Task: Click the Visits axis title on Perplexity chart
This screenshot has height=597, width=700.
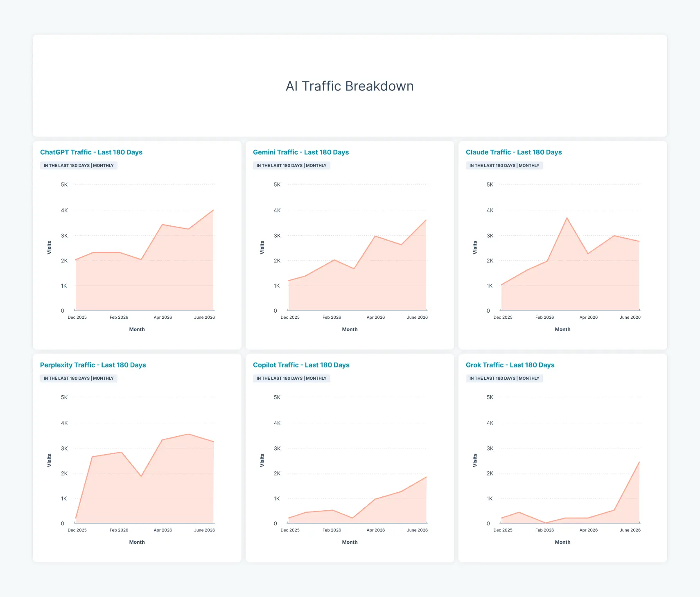Action: 49,460
